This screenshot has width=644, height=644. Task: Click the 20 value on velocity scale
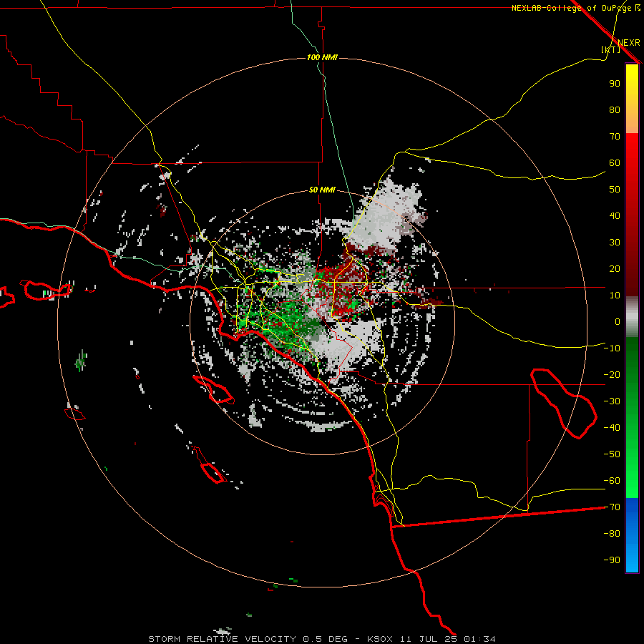pyautogui.click(x=615, y=269)
